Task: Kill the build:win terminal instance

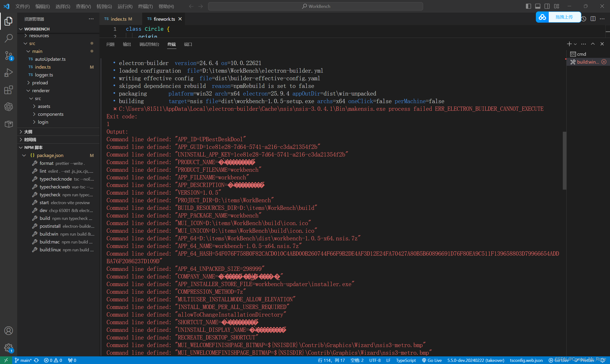Action: coord(604,61)
